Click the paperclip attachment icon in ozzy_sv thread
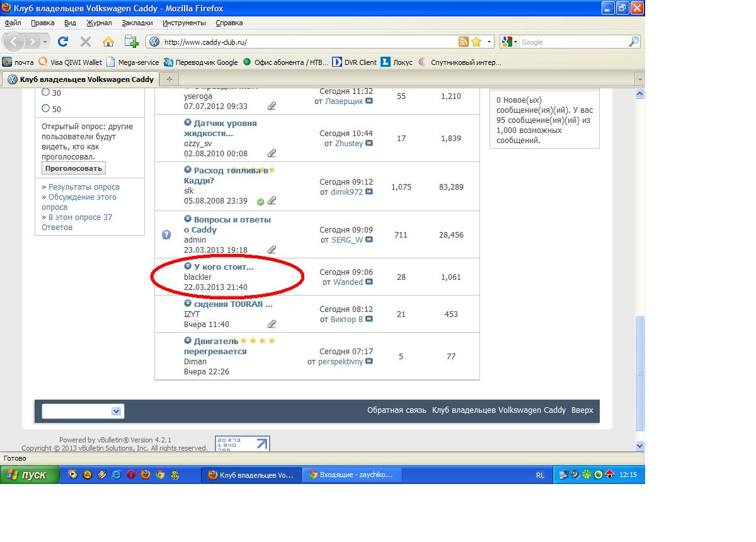The image size is (756, 542). click(272, 153)
